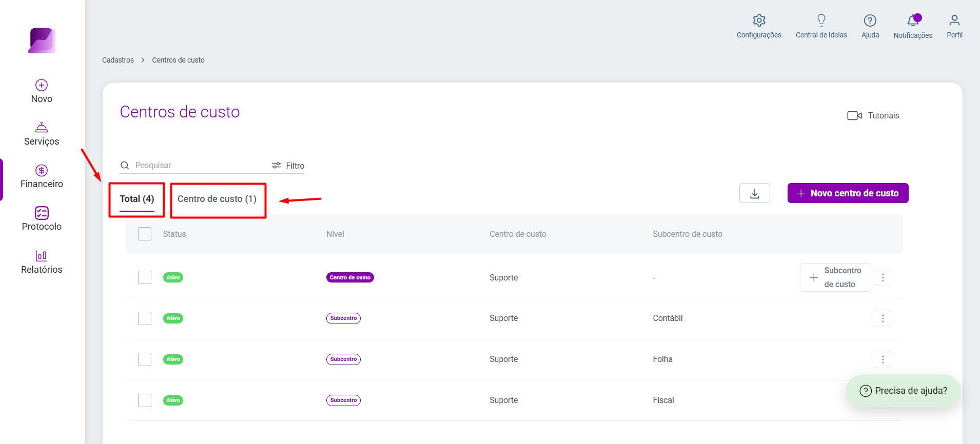Viewport: 980px width, 444px height.
Task: Open Serviços in the sidebar
Action: 42,134
